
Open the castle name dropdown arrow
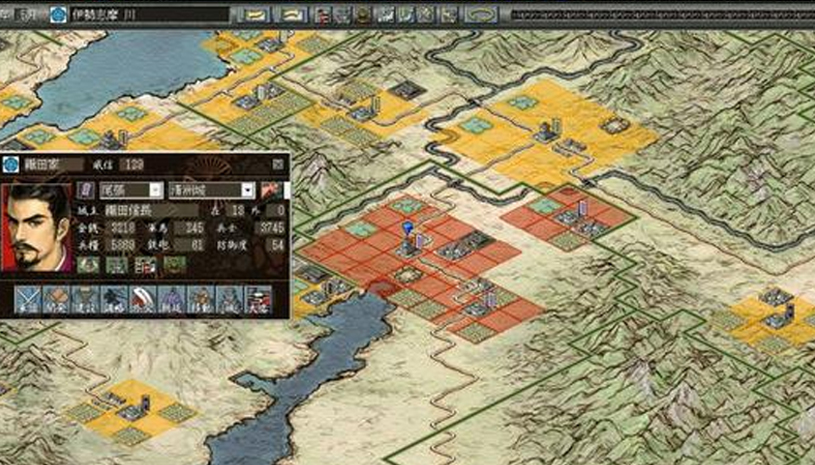247,189
